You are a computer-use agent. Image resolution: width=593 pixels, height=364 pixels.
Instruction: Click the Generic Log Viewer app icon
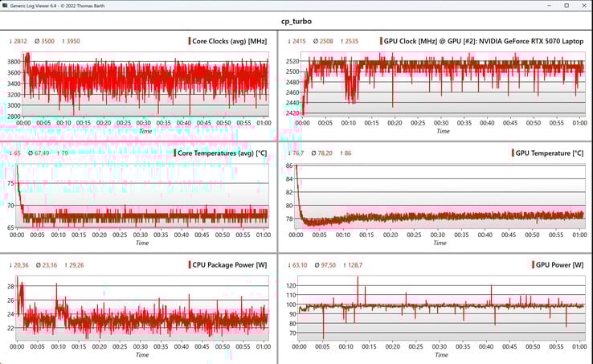pyautogui.click(x=6, y=6)
